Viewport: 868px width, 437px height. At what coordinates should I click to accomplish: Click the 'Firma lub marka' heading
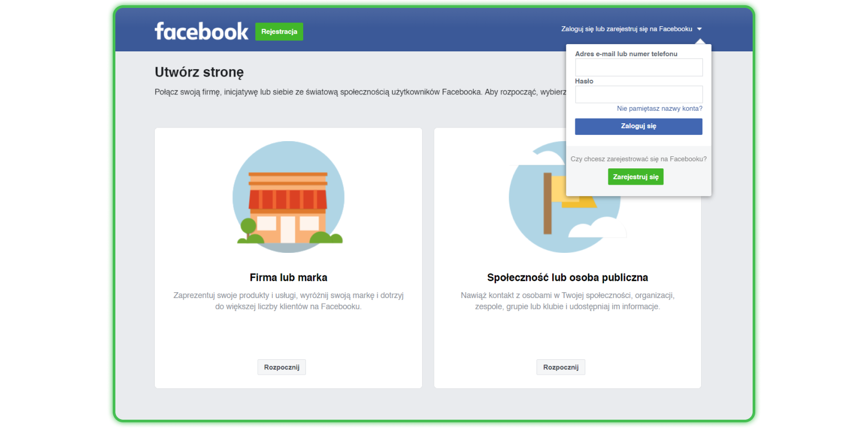point(288,278)
